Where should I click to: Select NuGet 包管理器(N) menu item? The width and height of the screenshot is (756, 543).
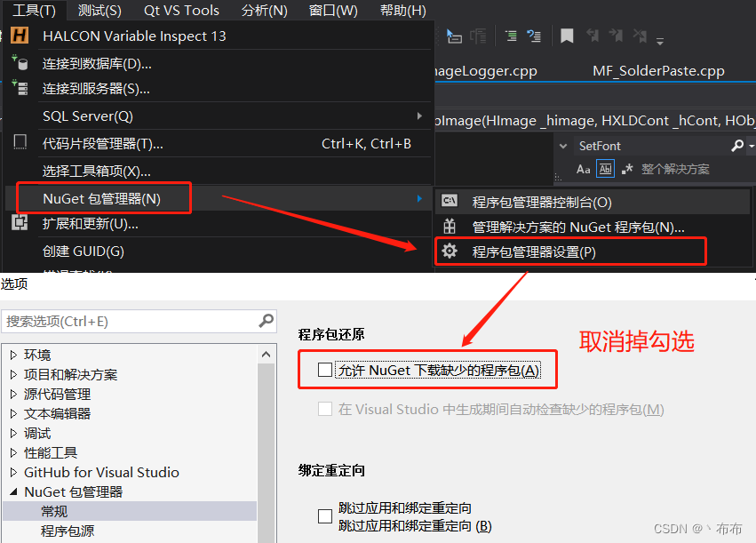(x=218, y=198)
